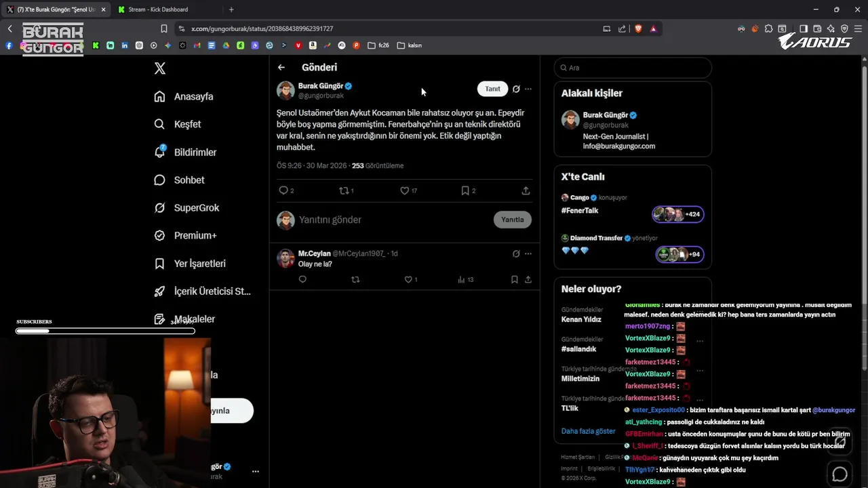The width and height of the screenshot is (868, 488).
Task: Click the browser address bar URL
Action: 262,28
